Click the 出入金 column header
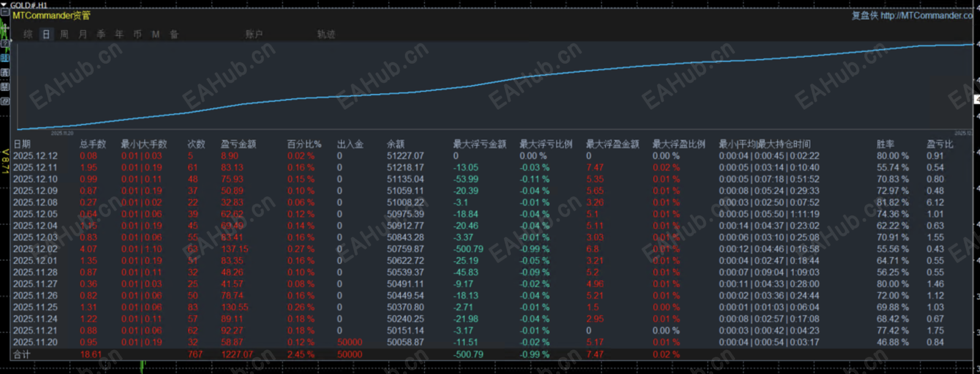Viewport: 980px width, 374px height. [x=350, y=144]
